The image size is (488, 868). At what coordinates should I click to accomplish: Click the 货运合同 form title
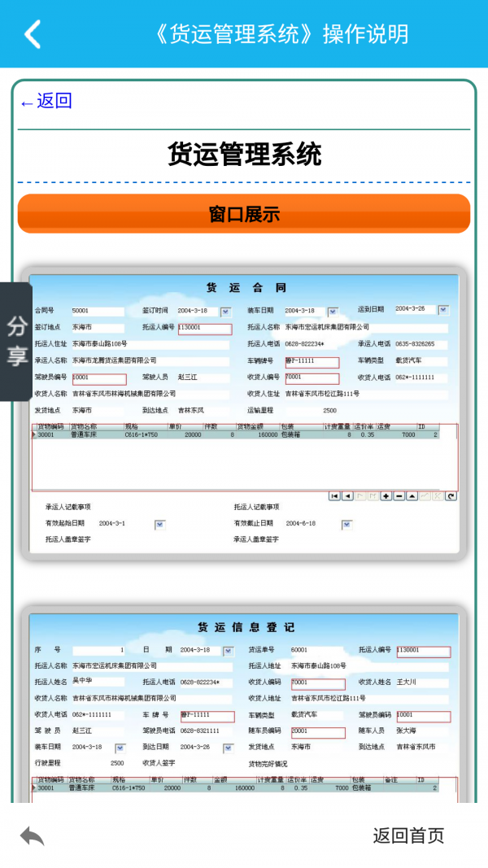pos(246,288)
